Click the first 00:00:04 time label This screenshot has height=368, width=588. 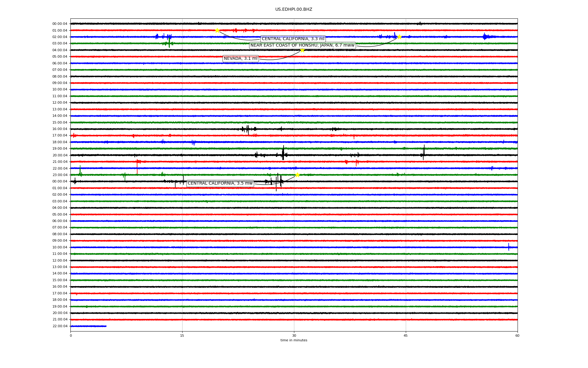[60, 24]
